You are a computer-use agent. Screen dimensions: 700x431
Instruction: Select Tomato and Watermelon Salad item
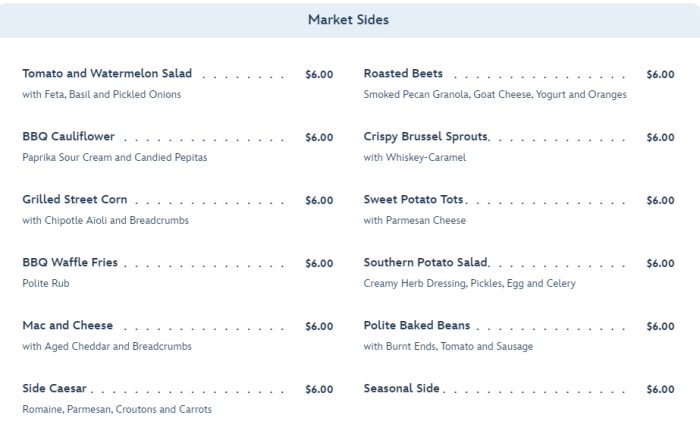[107, 74]
